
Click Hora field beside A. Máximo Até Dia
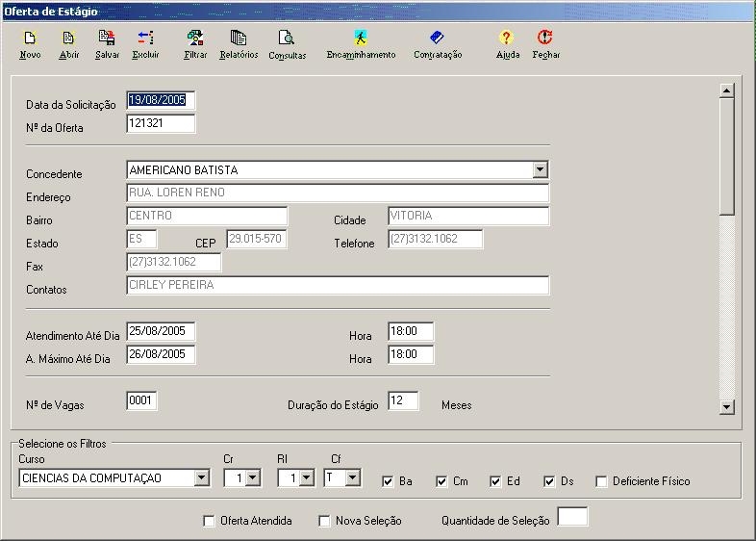411,354
